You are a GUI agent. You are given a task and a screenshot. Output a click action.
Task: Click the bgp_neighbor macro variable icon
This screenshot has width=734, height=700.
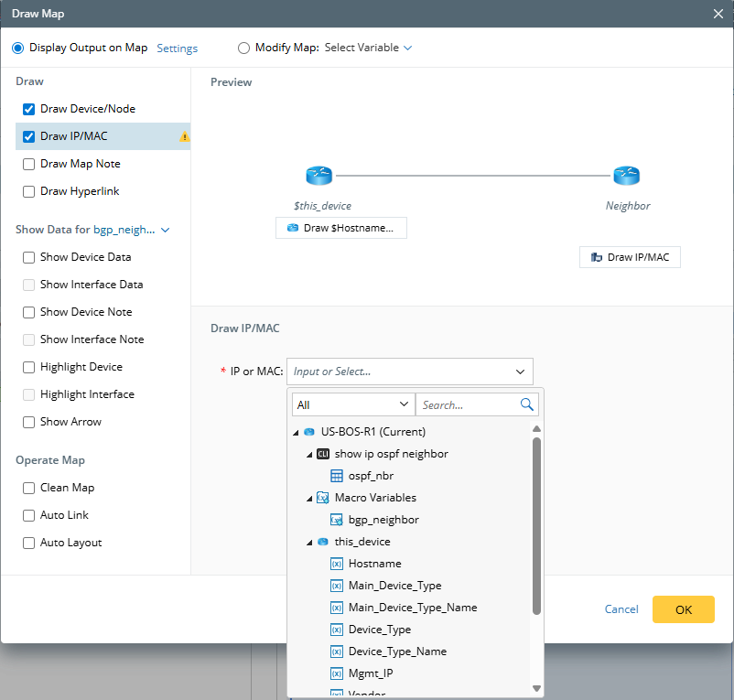(336, 520)
